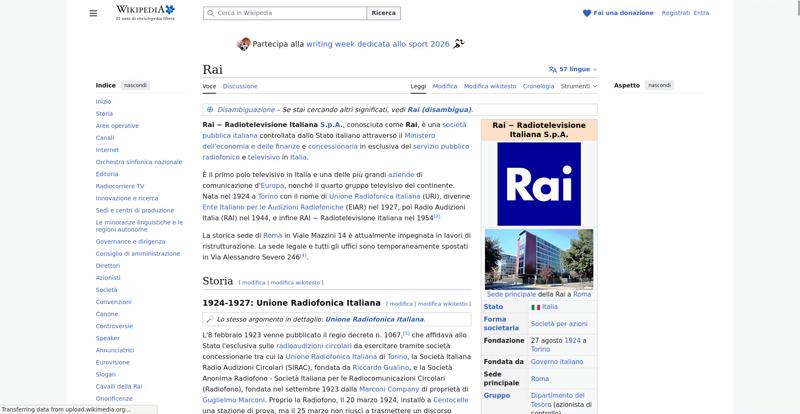This screenshot has height=414, width=800.
Task: Select the Modifica wikitesto tab
Action: 490,86
